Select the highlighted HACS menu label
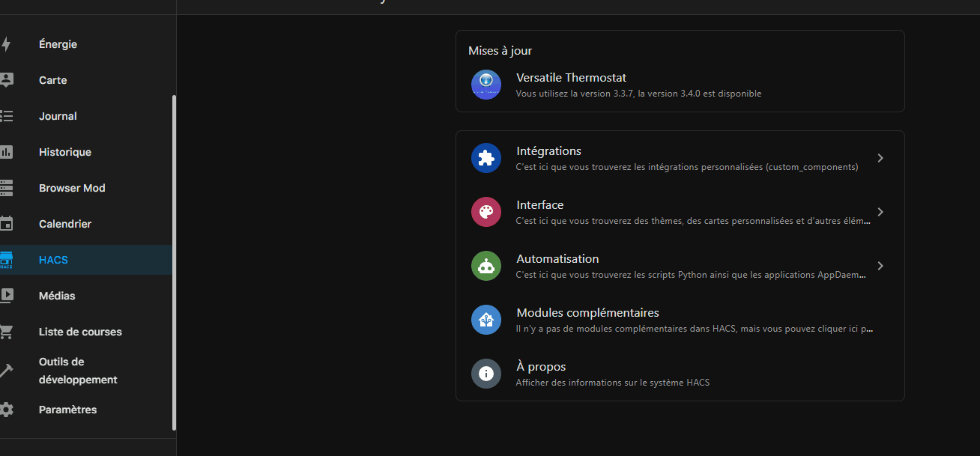Image resolution: width=980 pixels, height=456 pixels. tap(53, 260)
